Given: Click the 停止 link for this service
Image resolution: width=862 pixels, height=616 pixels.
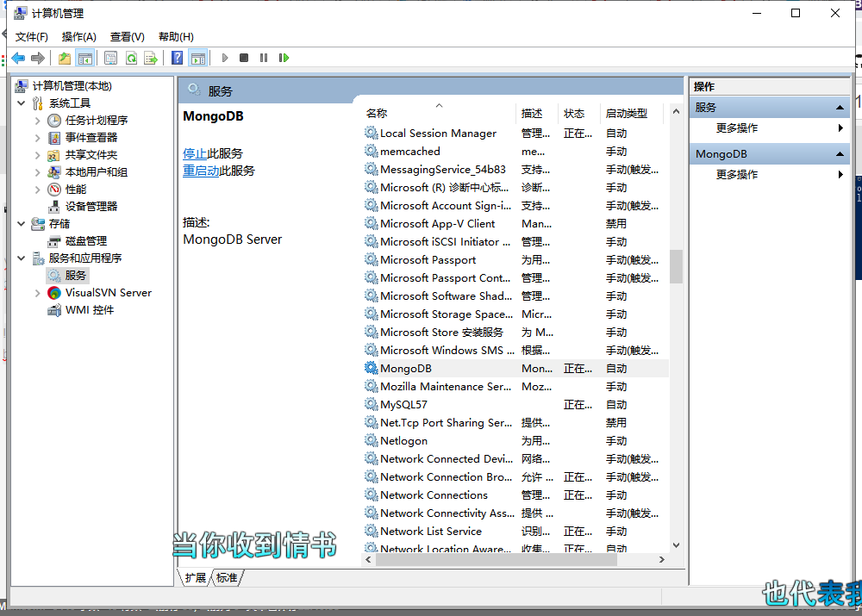Looking at the screenshot, I should click(x=195, y=154).
